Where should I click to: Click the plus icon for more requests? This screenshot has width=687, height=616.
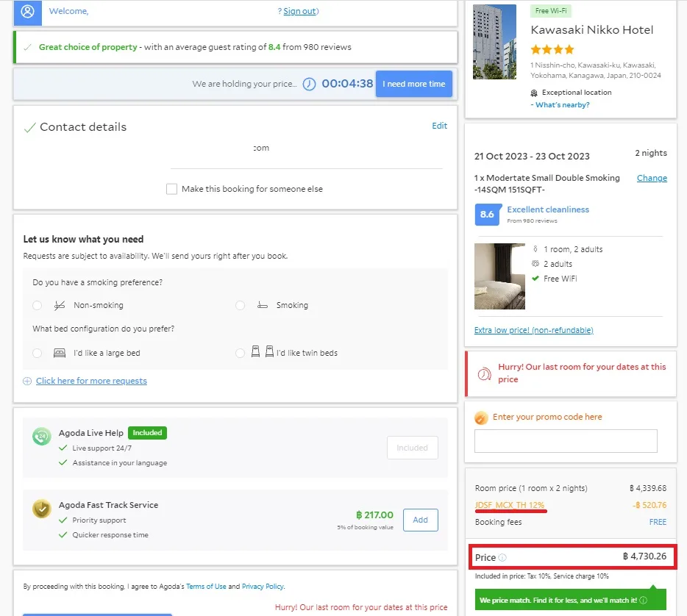coord(27,381)
